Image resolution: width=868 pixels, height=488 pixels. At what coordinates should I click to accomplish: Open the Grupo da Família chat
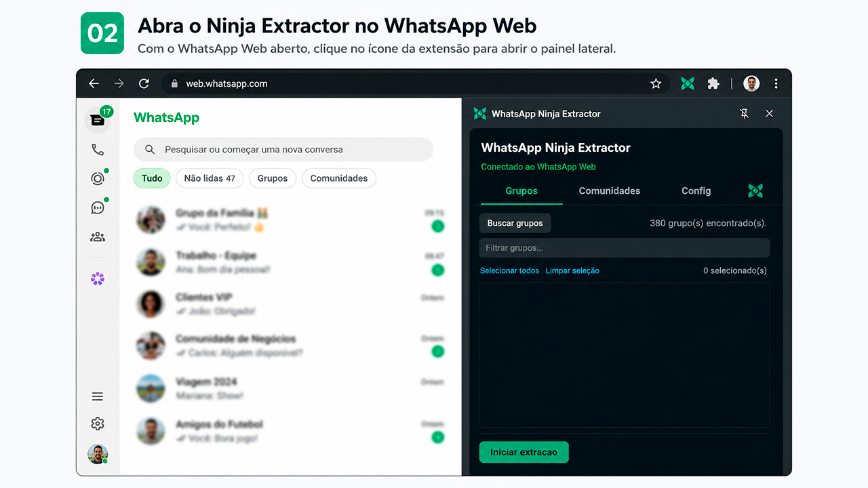pos(290,220)
